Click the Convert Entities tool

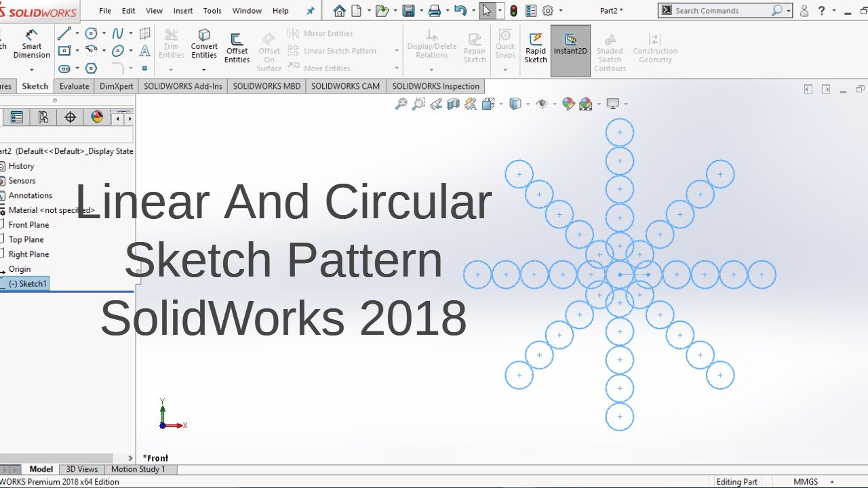point(204,45)
